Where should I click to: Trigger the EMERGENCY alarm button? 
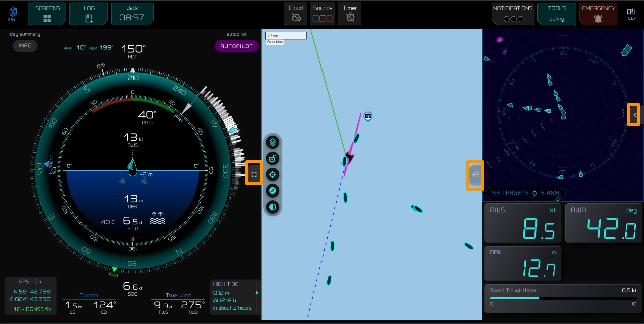[598, 14]
